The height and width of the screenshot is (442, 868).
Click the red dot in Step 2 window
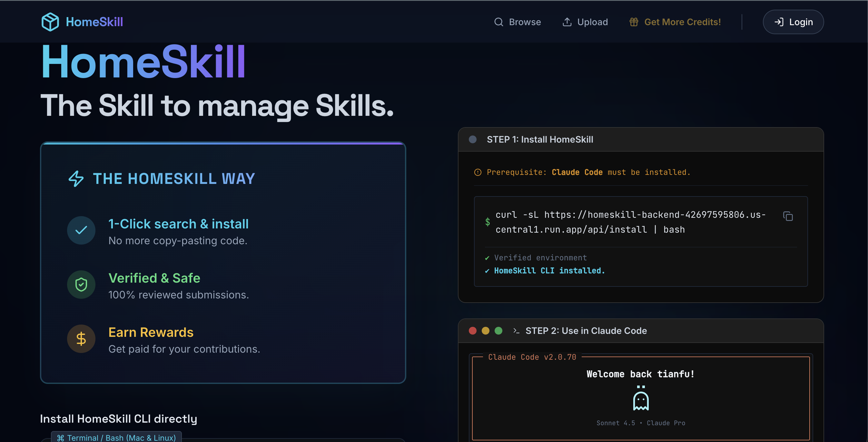tap(473, 331)
